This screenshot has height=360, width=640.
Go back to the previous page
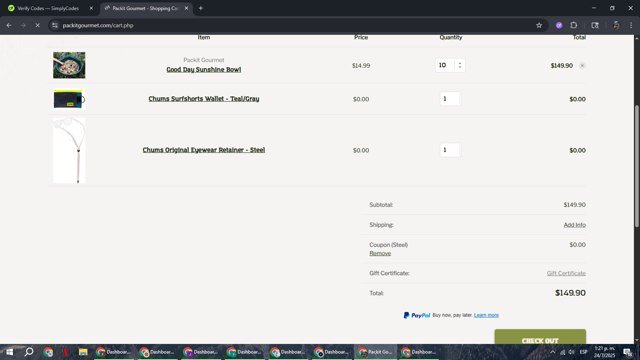(9, 25)
